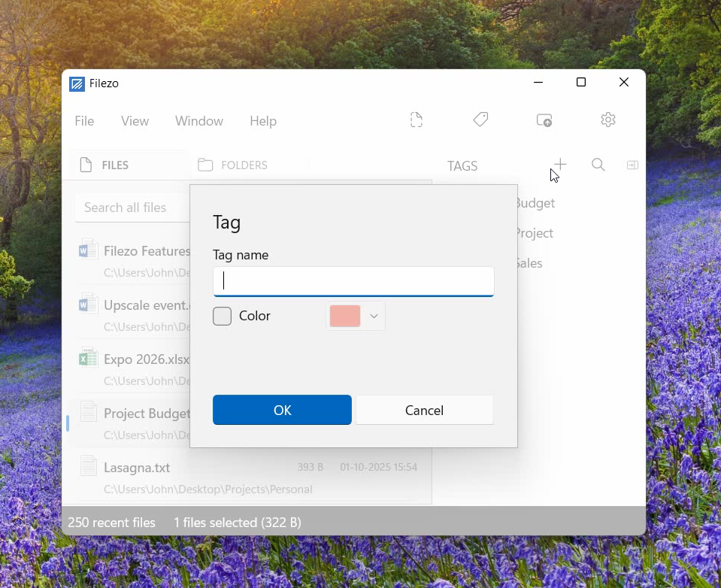721x588 pixels.
Task: Enable the Color checkbox
Action: [222, 316]
